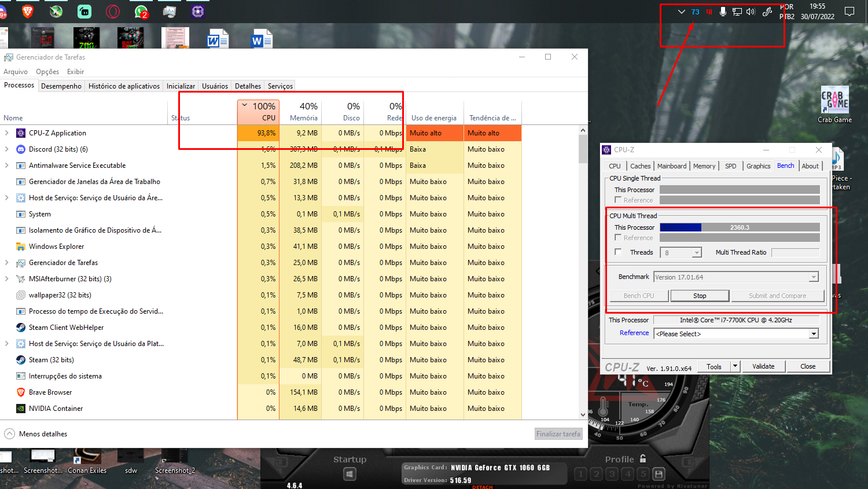
Task: Open the Reference Please Select dropdown
Action: pyautogui.click(x=814, y=334)
